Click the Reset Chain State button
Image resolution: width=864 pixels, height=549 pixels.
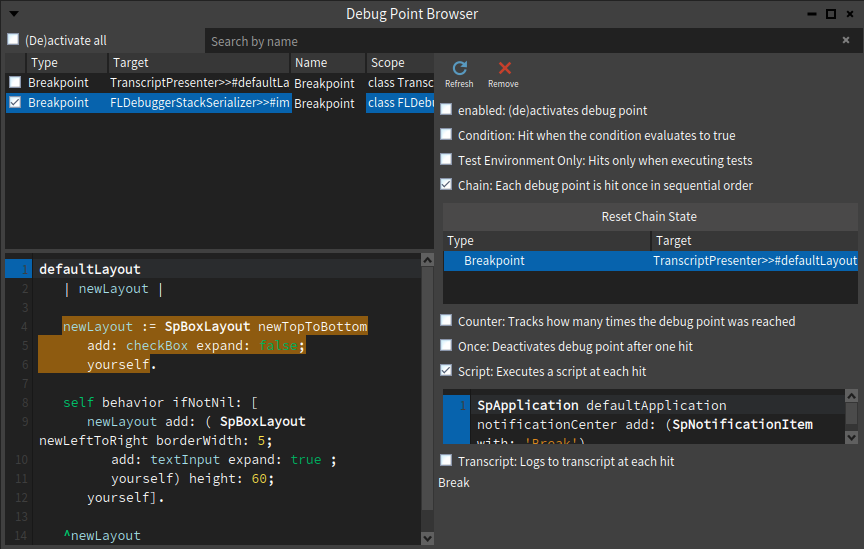click(x=650, y=217)
